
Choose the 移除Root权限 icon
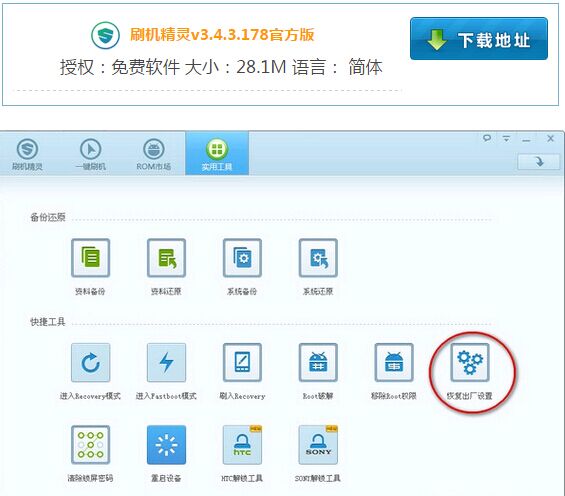pos(394,362)
